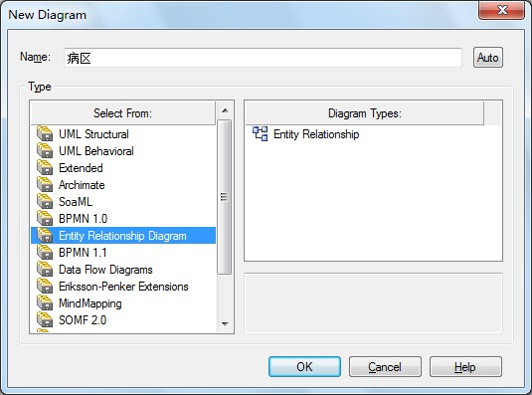
Task: Click the Extended folder icon
Action: coord(45,167)
